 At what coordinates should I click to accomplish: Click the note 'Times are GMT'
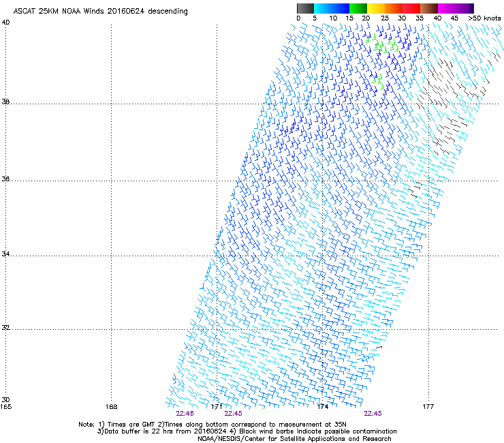click(131, 425)
